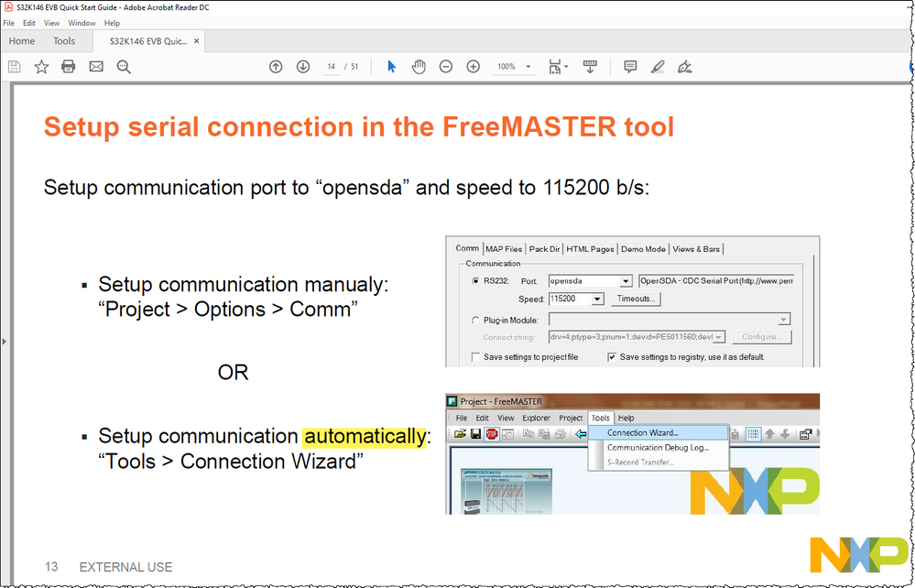Open the add comment bubble tool
The height and width of the screenshot is (588, 915).
click(x=630, y=67)
